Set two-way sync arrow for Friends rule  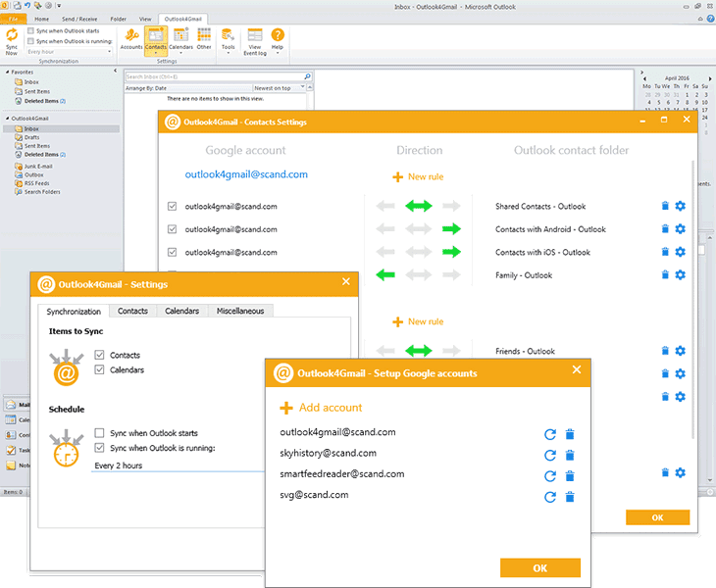pos(418,351)
